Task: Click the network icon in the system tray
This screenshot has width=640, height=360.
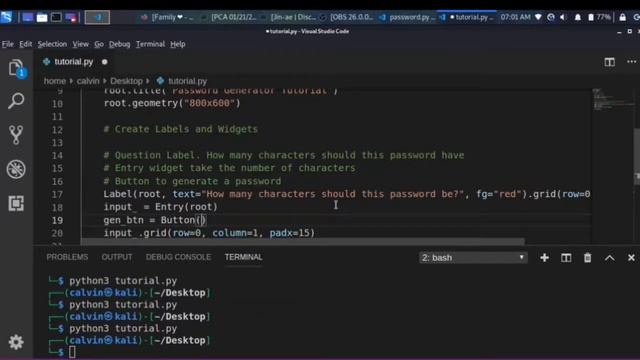Action: click(538, 17)
